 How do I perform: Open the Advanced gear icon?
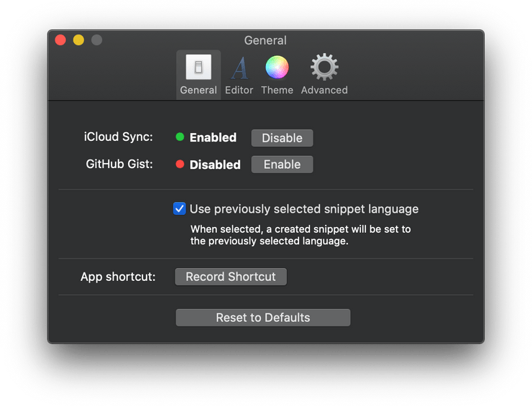pyautogui.click(x=324, y=67)
